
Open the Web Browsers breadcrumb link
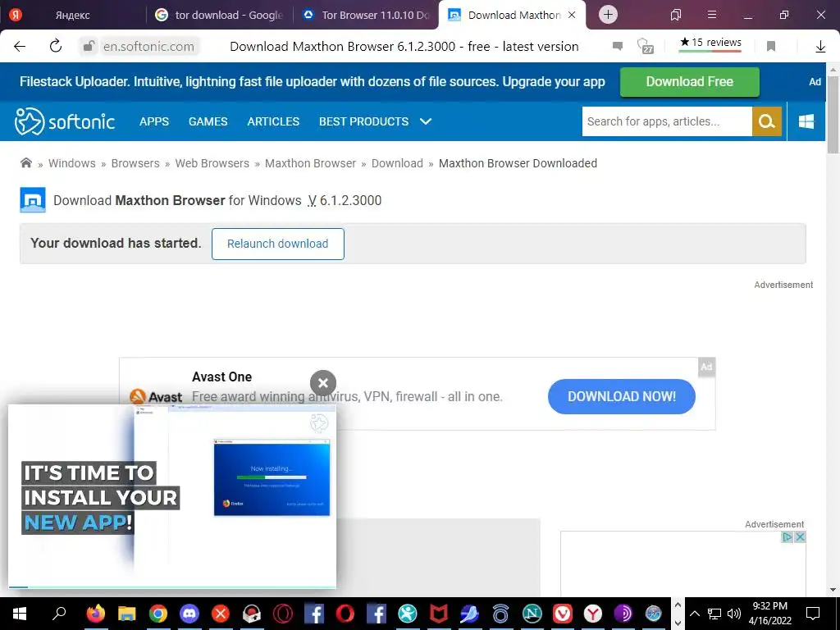pyautogui.click(x=212, y=163)
